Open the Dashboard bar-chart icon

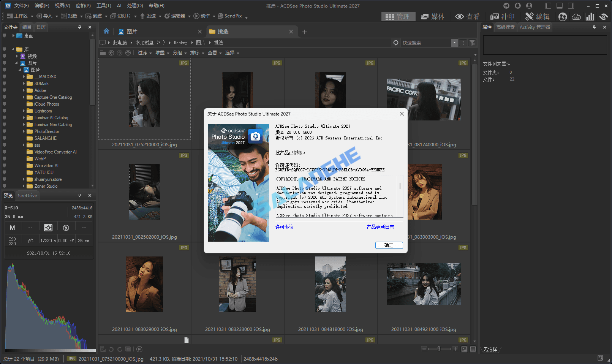click(x=590, y=17)
